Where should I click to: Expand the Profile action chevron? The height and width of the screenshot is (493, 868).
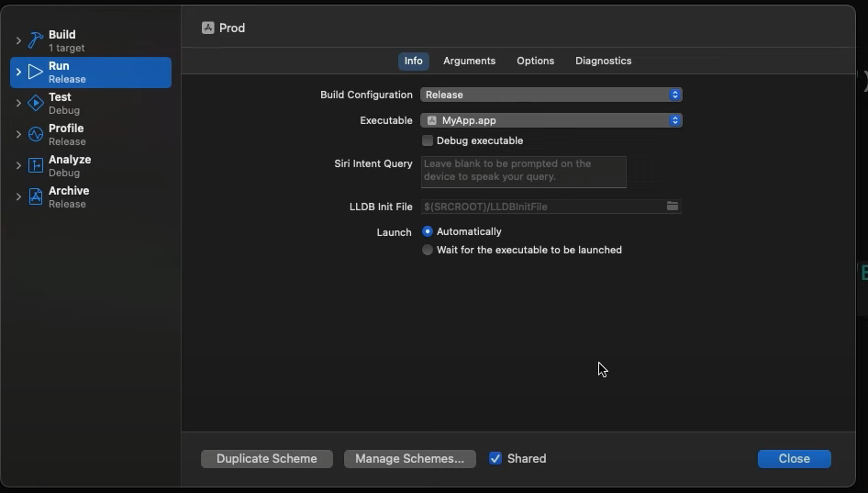[x=18, y=134]
